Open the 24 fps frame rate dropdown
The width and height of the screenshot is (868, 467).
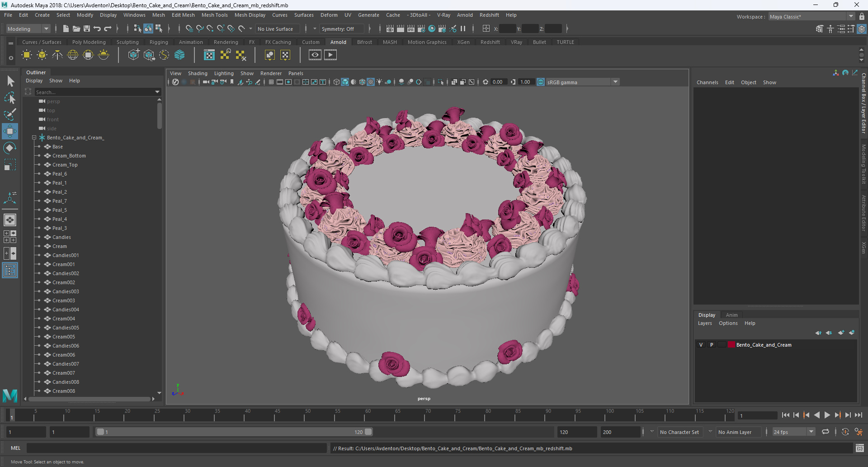coord(793,432)
